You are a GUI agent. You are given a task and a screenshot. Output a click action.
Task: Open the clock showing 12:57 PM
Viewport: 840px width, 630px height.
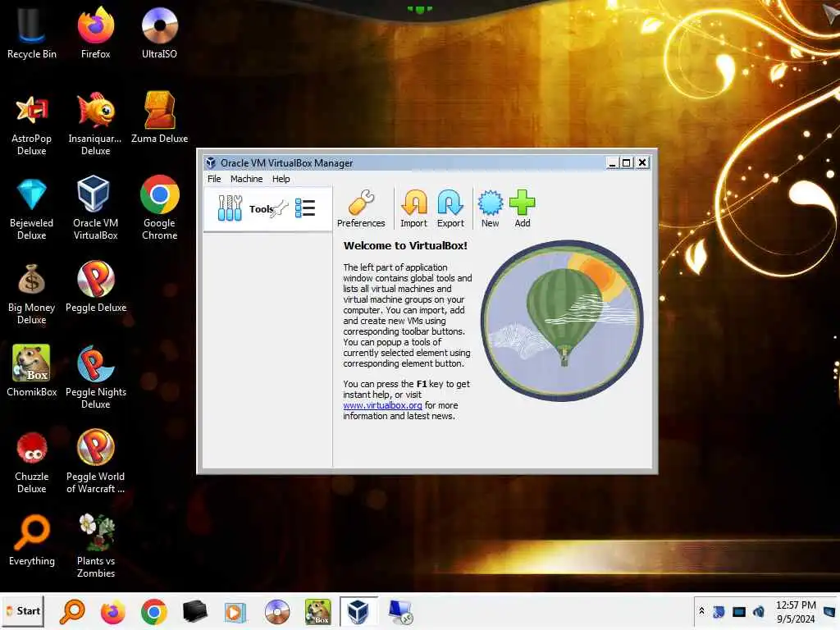click(x=796, y=612)
